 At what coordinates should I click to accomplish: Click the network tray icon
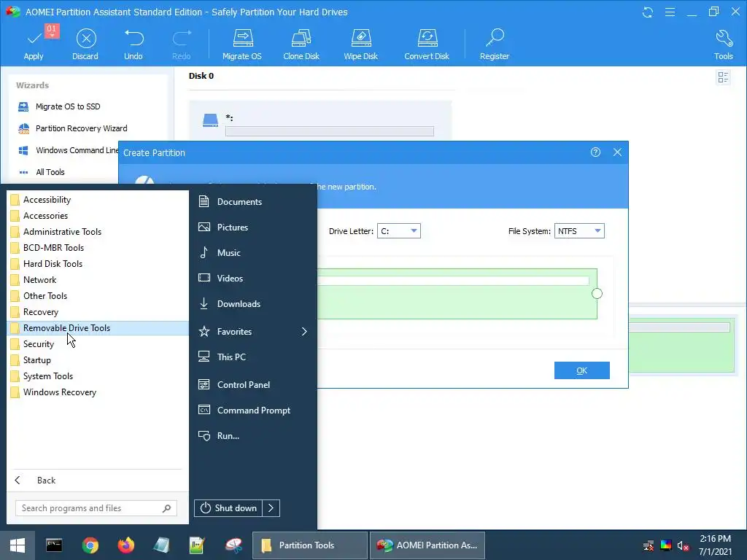(x=649, y=545)
